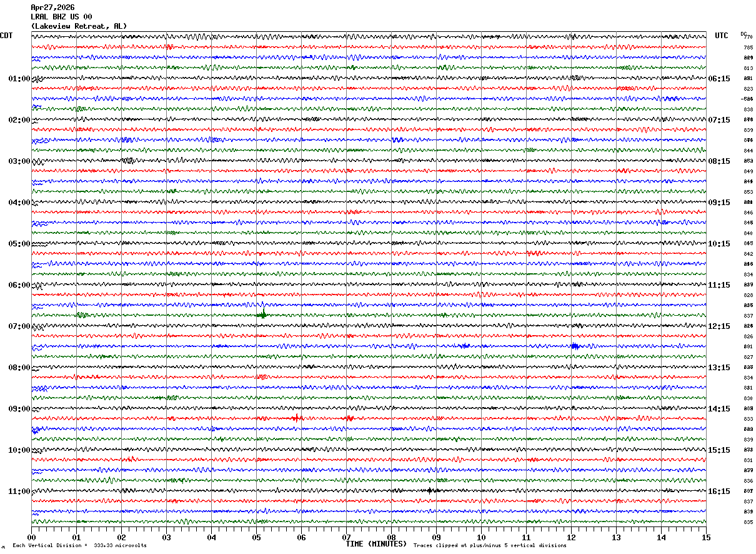Click the vertical division microvolts scale note
This screenshot has height=554, width=756.
(x=79, y=546)
